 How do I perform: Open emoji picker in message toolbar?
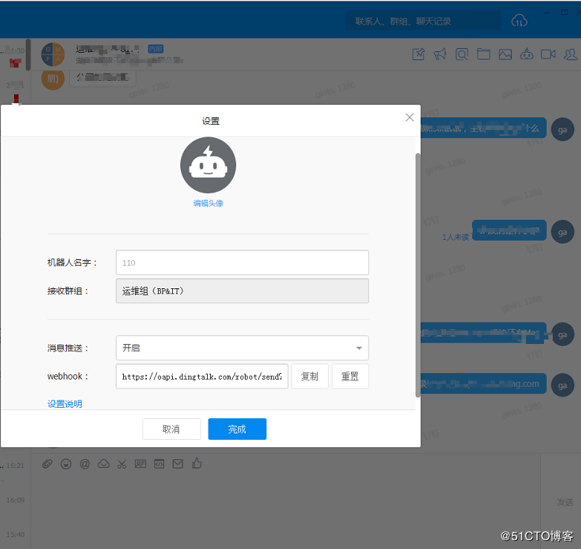pos(66,464)
